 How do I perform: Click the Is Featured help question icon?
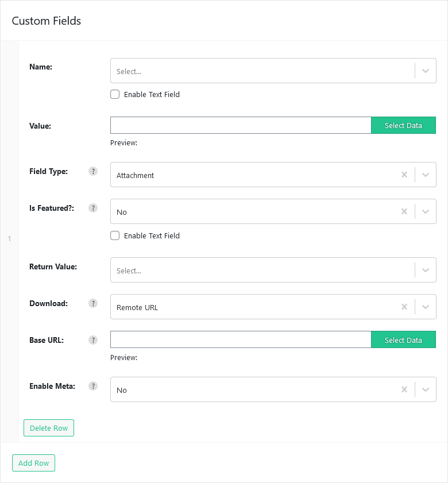click(93, 208)
